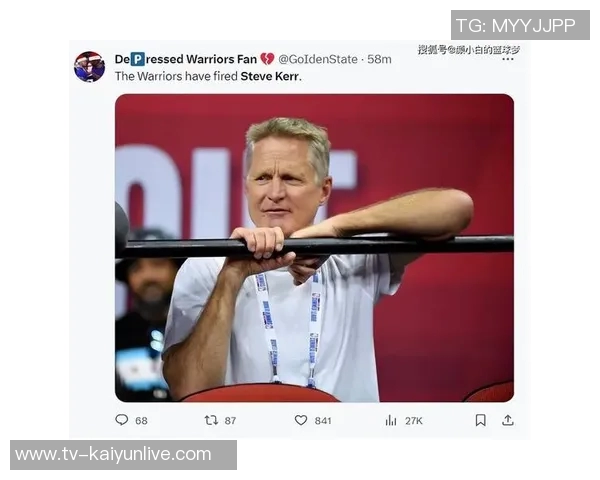Viewport: 600px width, 480px height.
Task: Click the retweet arrows icon
Action: tap(211, 420)
